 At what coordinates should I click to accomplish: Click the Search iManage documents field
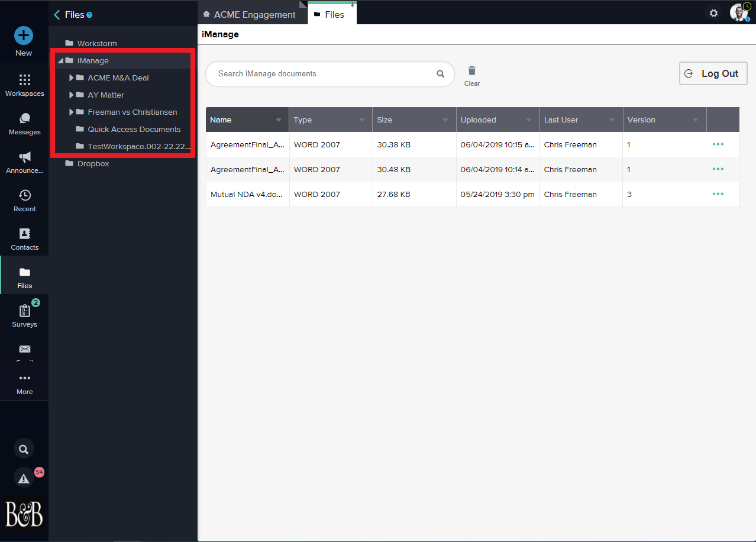[325, 74]
